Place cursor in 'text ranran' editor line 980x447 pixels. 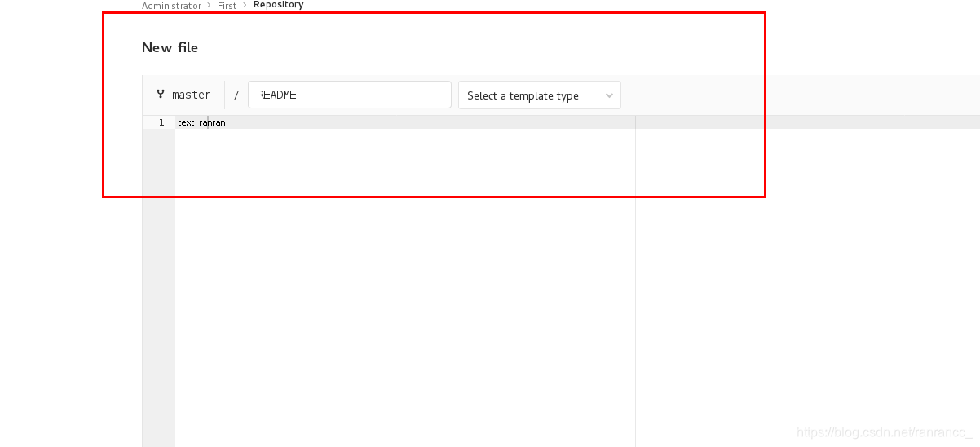coord(201,122)
